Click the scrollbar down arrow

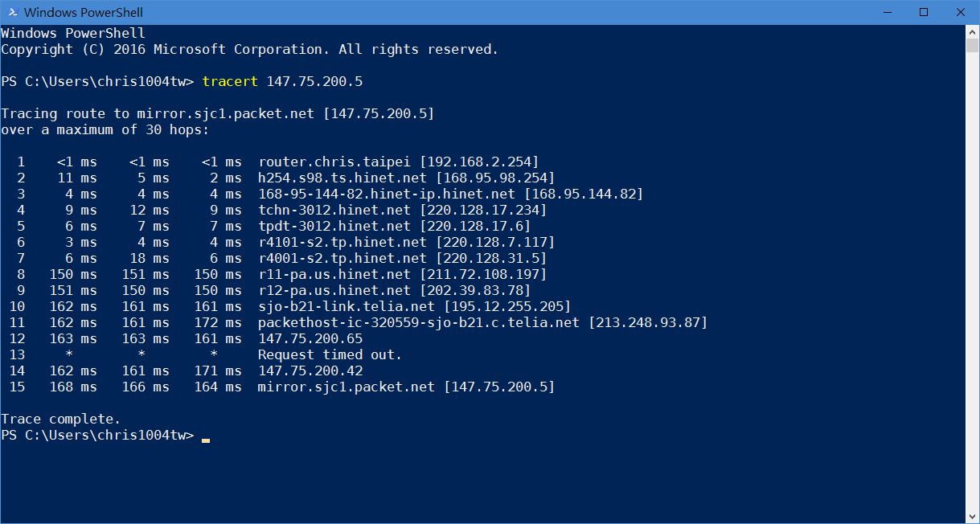coord(972,516)
